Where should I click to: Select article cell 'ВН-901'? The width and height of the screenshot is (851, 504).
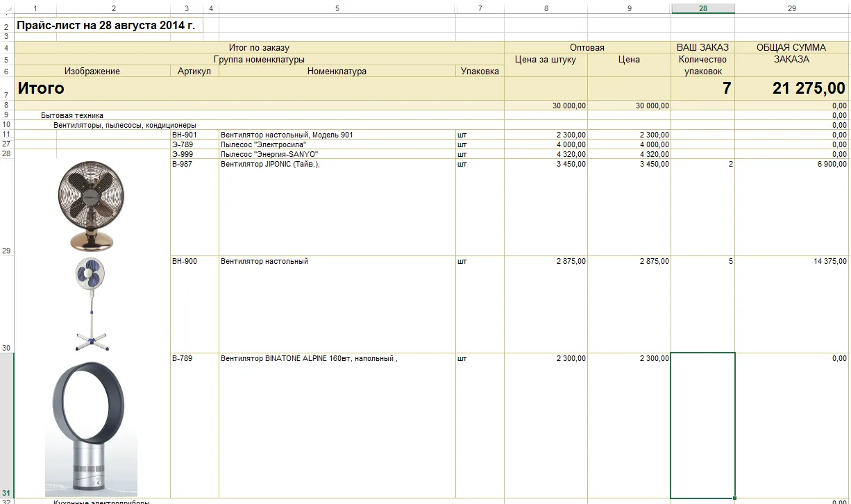(x=194, y=135)
